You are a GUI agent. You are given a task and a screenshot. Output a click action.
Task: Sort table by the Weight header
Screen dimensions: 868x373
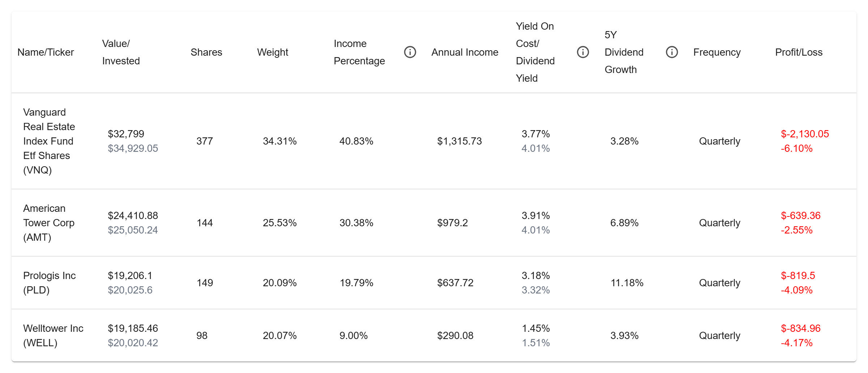pyautogui.click(x=272, y=52)
